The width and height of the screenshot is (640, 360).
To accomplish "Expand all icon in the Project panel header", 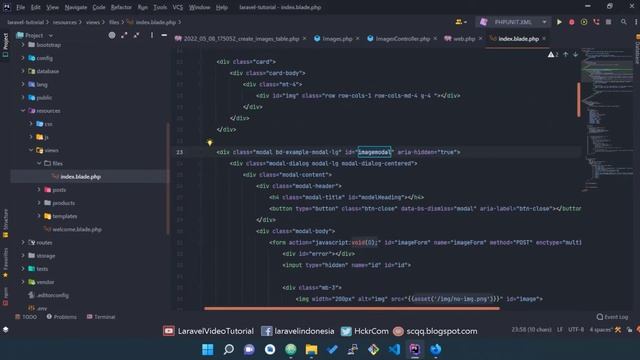I will 124,36.
